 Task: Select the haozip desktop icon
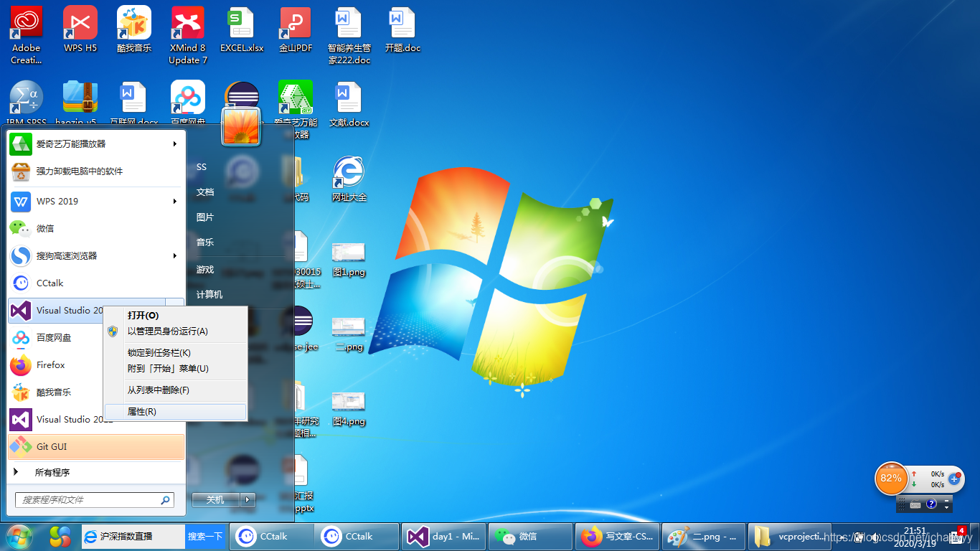(80, 103)
